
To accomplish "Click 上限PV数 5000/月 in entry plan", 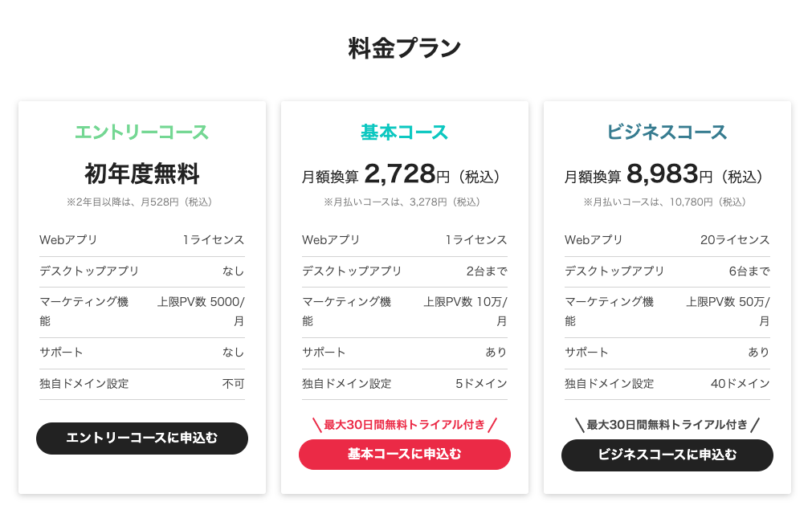I will click(201, 312).
